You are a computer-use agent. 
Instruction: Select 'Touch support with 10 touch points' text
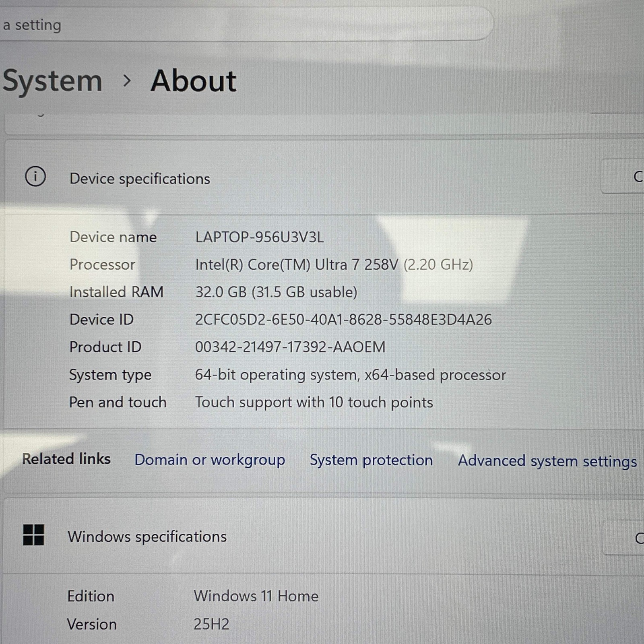click(314, 402)
